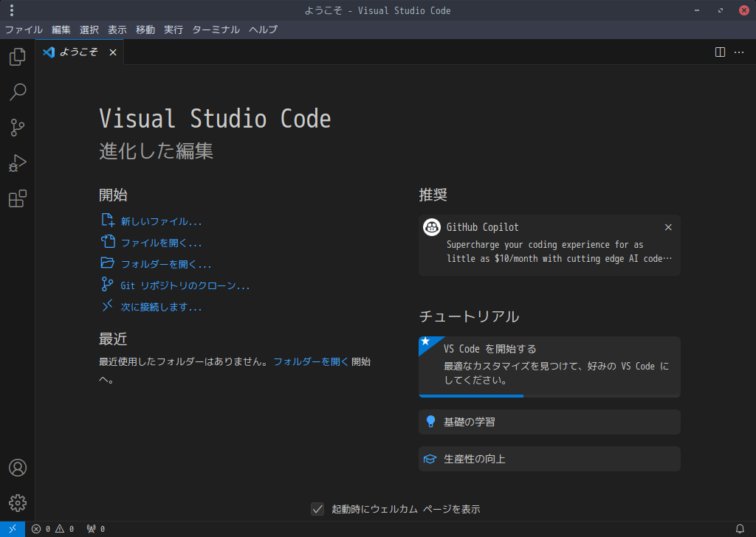
Task: Show errors and warnings from status bar
Action: 53,529
